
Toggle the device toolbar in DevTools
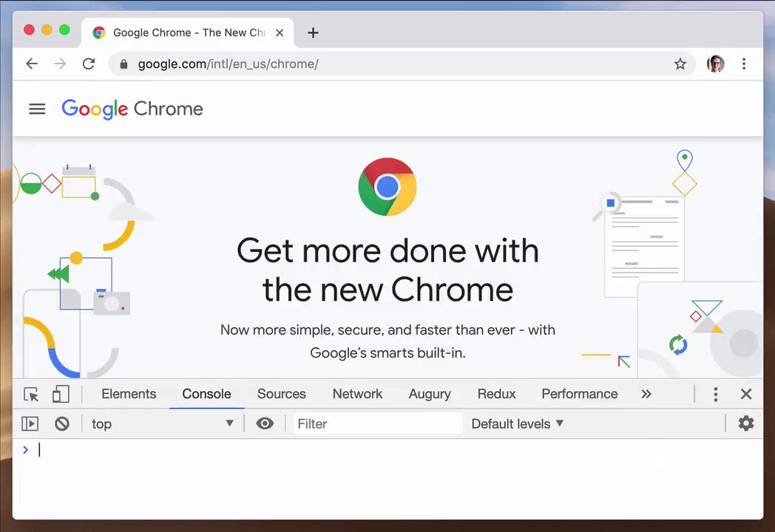tap(61, 394)
